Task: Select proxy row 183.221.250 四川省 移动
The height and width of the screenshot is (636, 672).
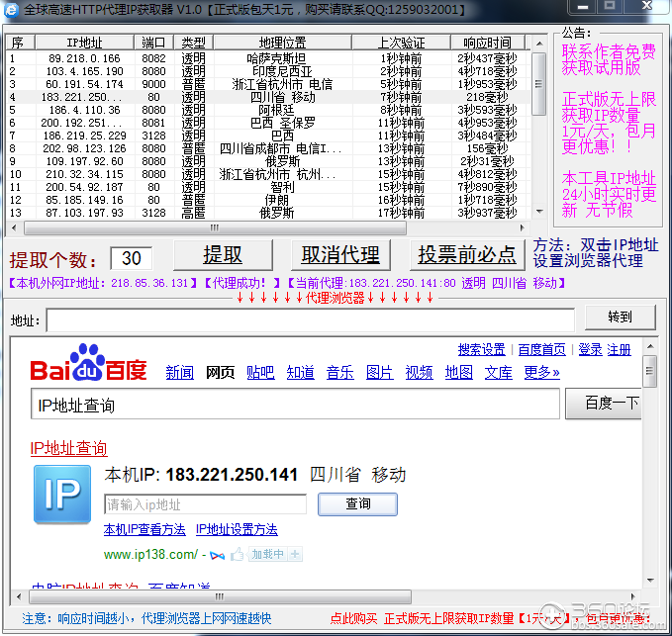Action: (x=267, y=97)
